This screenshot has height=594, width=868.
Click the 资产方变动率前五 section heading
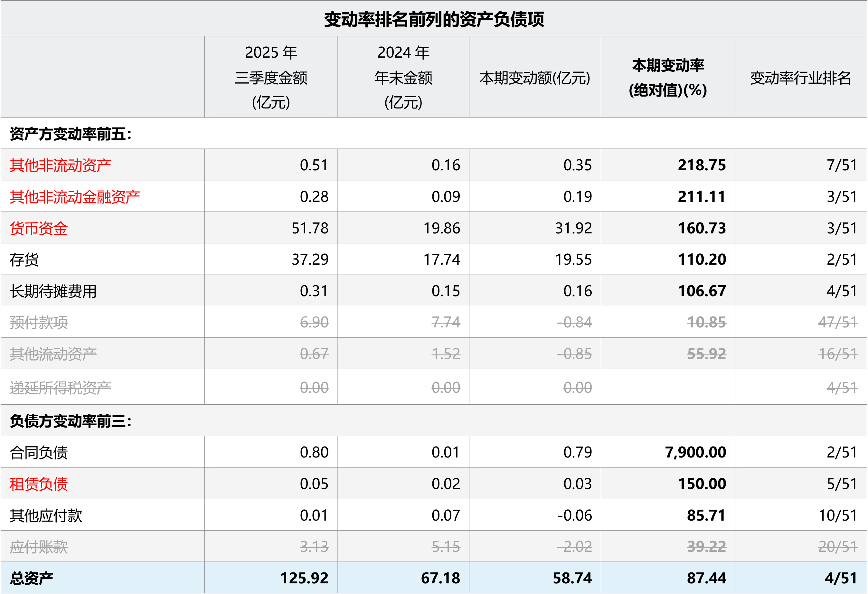[x=71, y=134]
